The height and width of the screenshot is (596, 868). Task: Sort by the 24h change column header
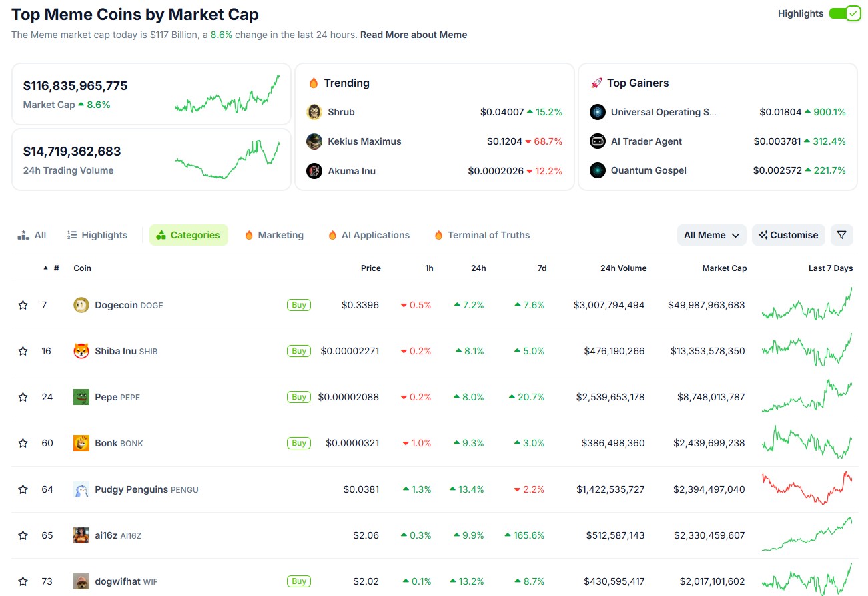[x=478, y=268]
